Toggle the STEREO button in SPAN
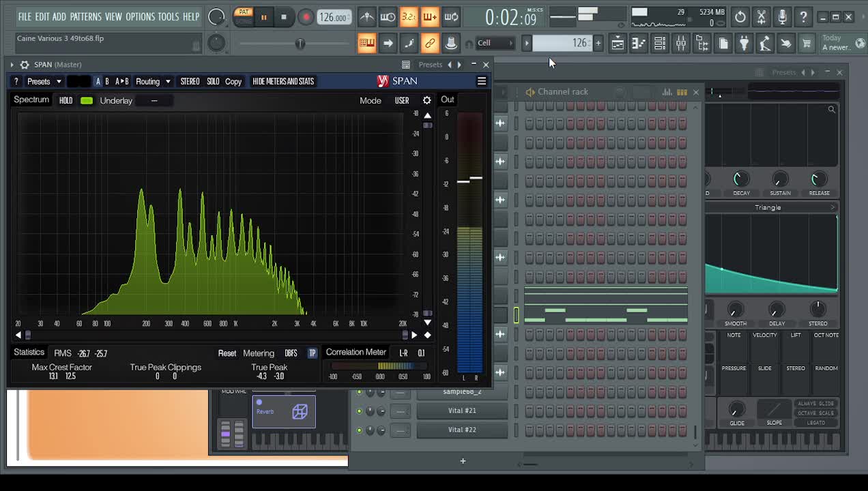The height and width of the screenshot is (491, 868). 190,81
